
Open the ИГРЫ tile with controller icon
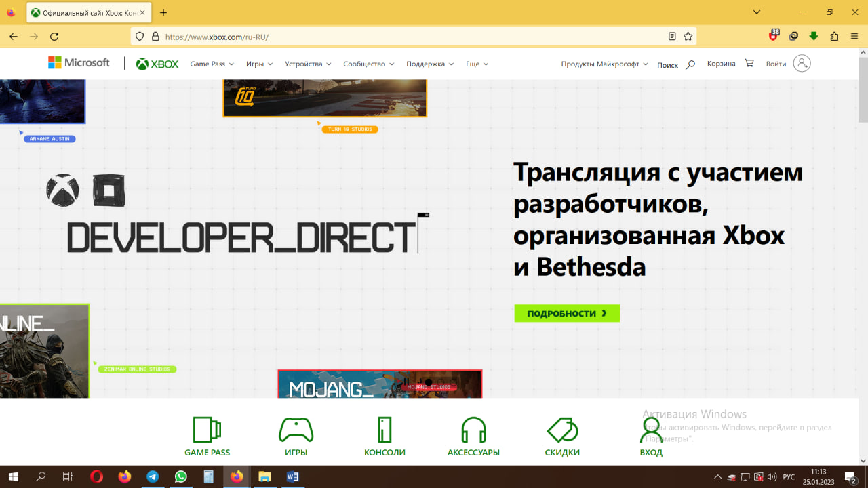296,436
